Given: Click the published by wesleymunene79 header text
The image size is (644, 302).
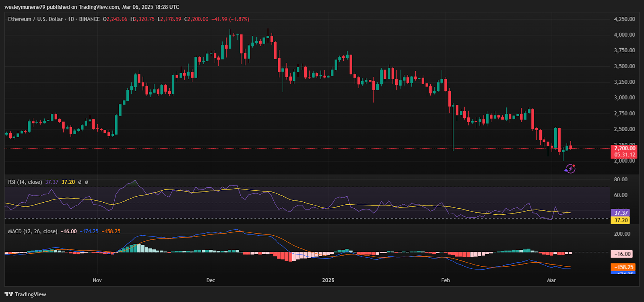Looking at the screenshot, I should coord(92,7).
